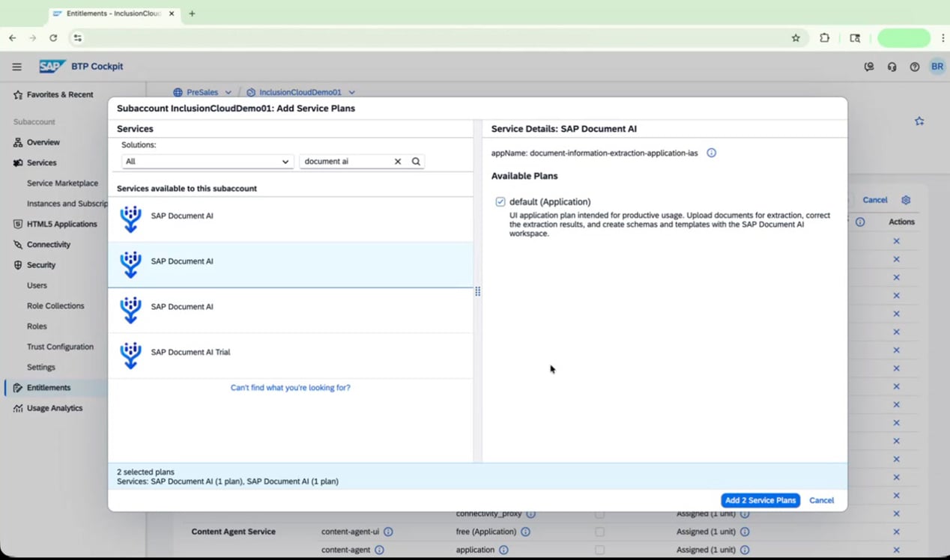This screenshot has width=950, height=560.
Task: Open Role Collections in sidebar
Action: pos(55,306)
